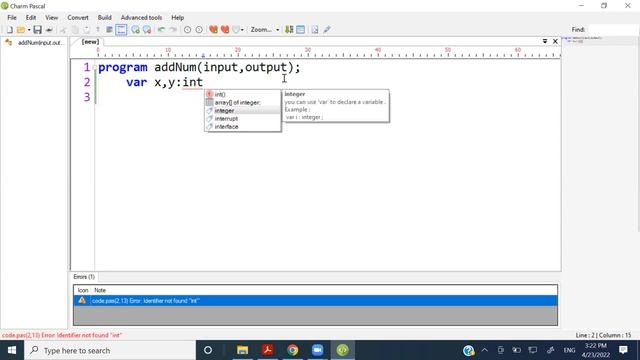Save file with the floppy disk icon
This screenshot has height=360, width=640.
pos(38,30)
